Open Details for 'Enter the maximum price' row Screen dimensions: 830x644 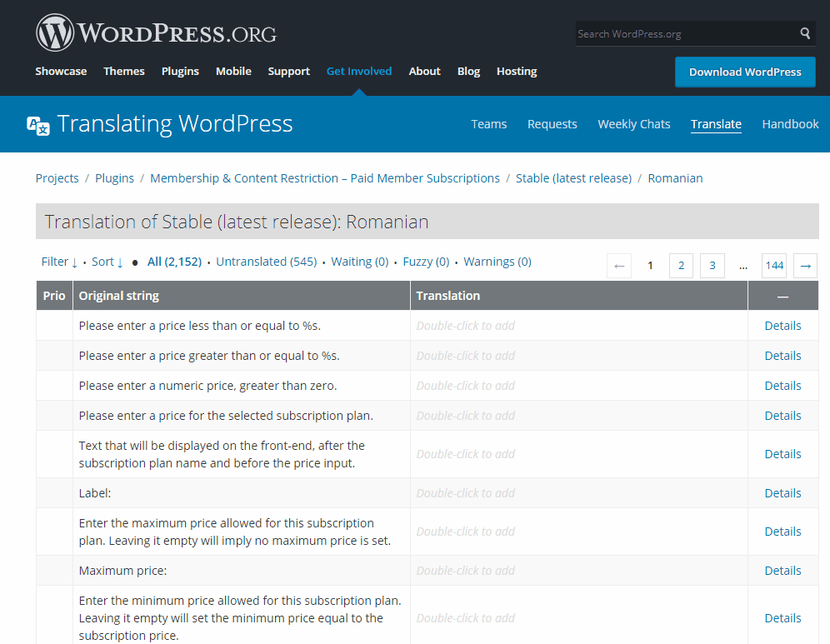point(782,532)
